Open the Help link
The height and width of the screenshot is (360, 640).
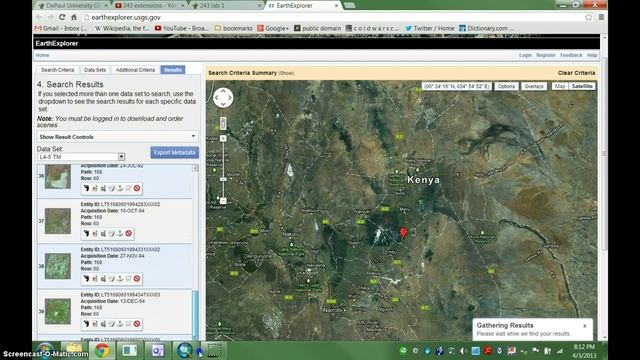[x=592, y=55]
